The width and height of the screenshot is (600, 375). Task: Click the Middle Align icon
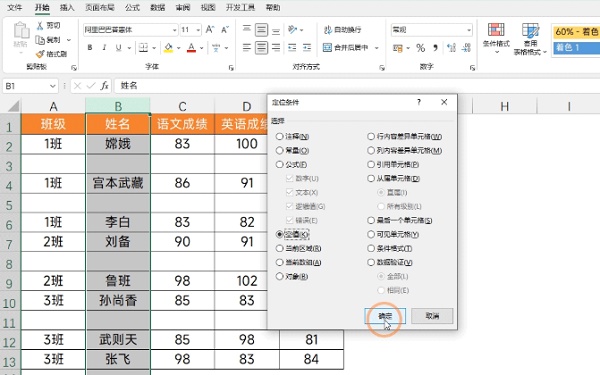[x=261, y=29]
